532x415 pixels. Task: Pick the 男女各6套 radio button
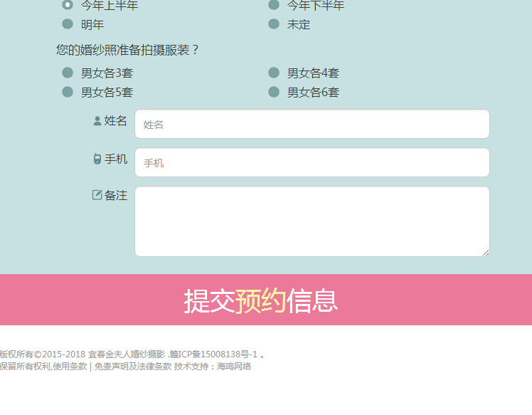[x=274, y=92]
